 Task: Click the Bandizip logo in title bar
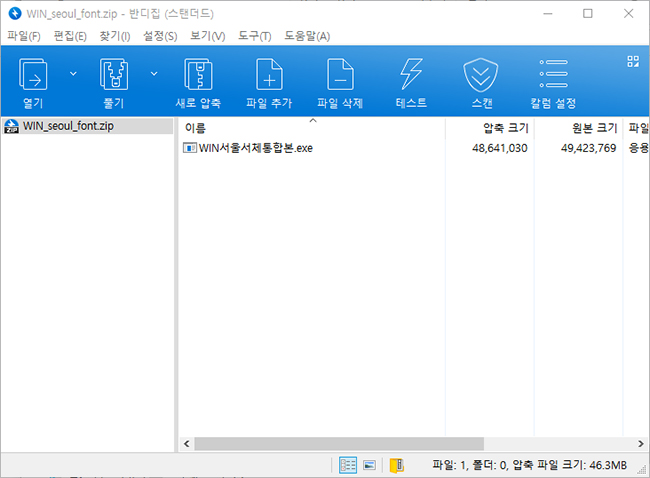tap(15, 13)
